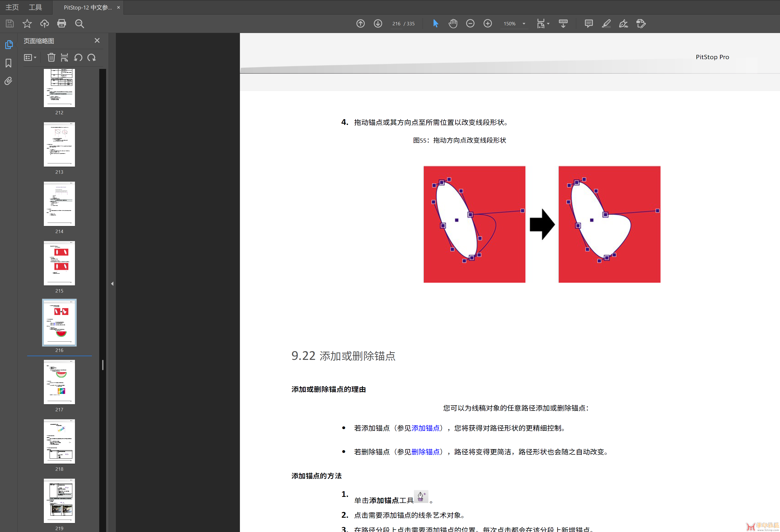Select page 218 thumbnail
Viewport: 780px width, 532px height.
[59, 441]
